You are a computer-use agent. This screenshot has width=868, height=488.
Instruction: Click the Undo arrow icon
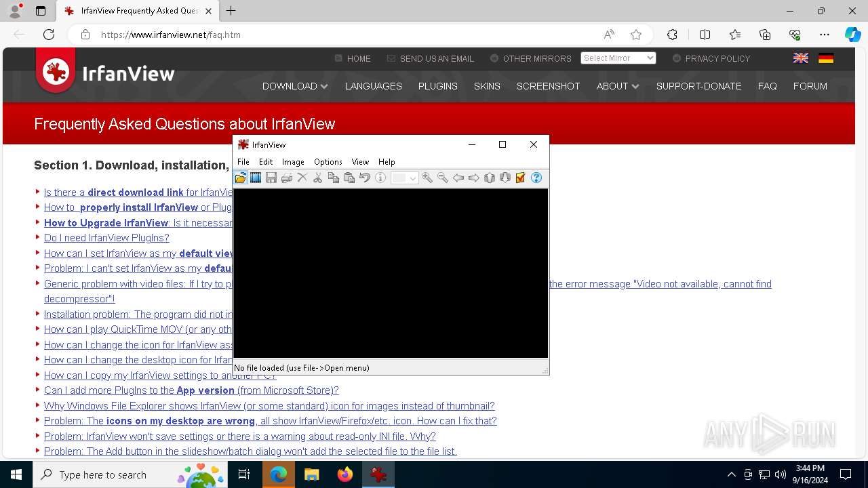365,178
